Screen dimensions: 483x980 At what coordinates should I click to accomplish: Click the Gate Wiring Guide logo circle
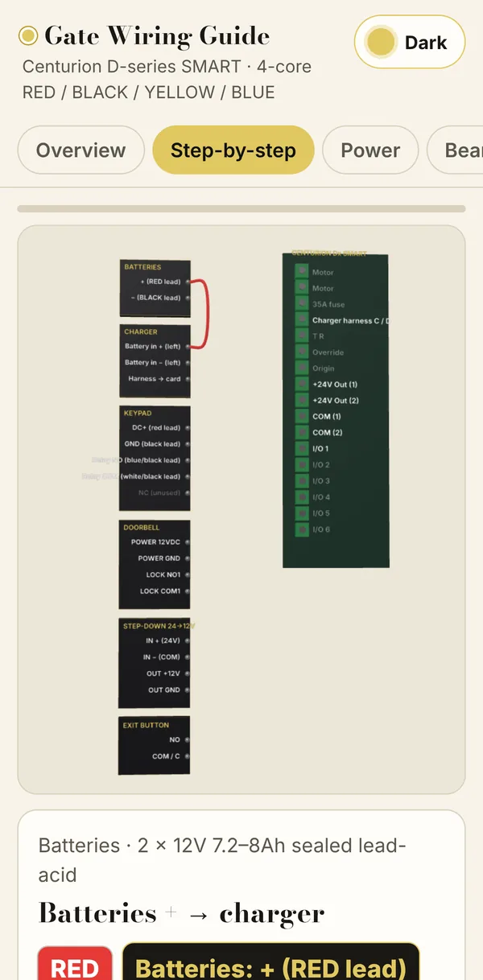pyautogui.click(x=28, y=36)
